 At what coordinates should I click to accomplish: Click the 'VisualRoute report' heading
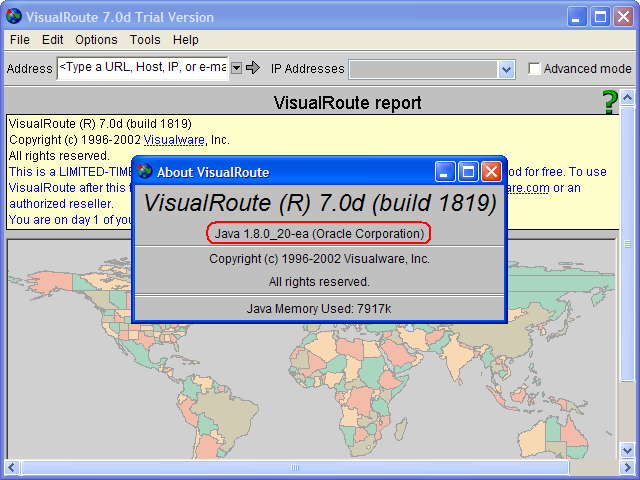(347, 102)
